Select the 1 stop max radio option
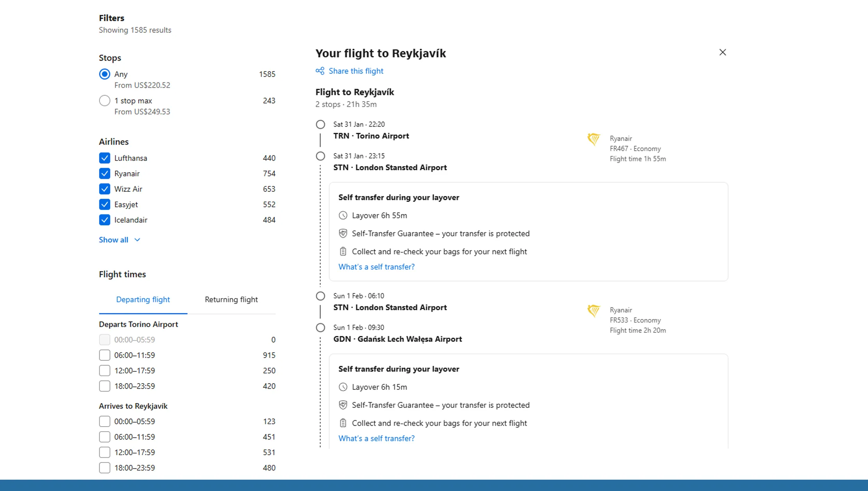This screenshot has width=868, height=491. [105, 101]
